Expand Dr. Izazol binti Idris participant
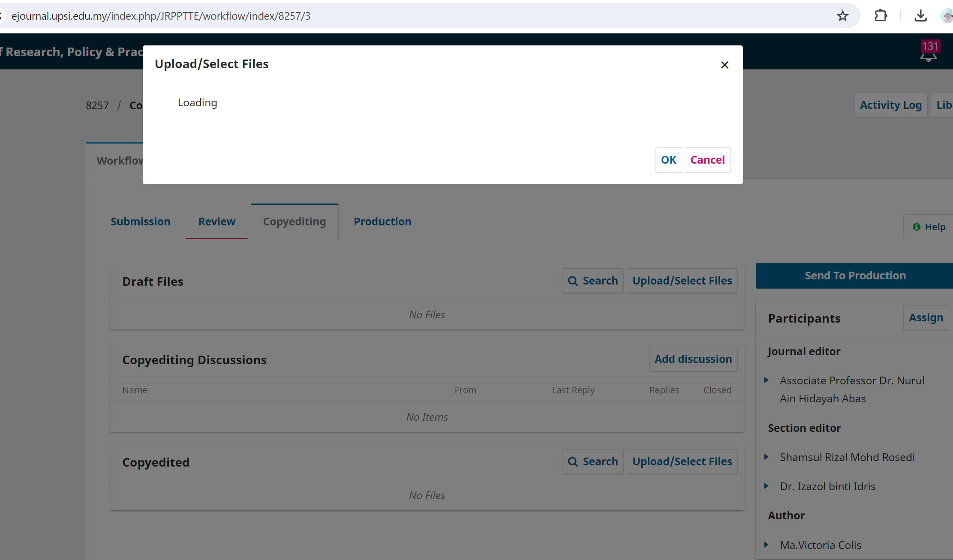Image resolution: width=953 pixels, height=560 pixels. 767,486
